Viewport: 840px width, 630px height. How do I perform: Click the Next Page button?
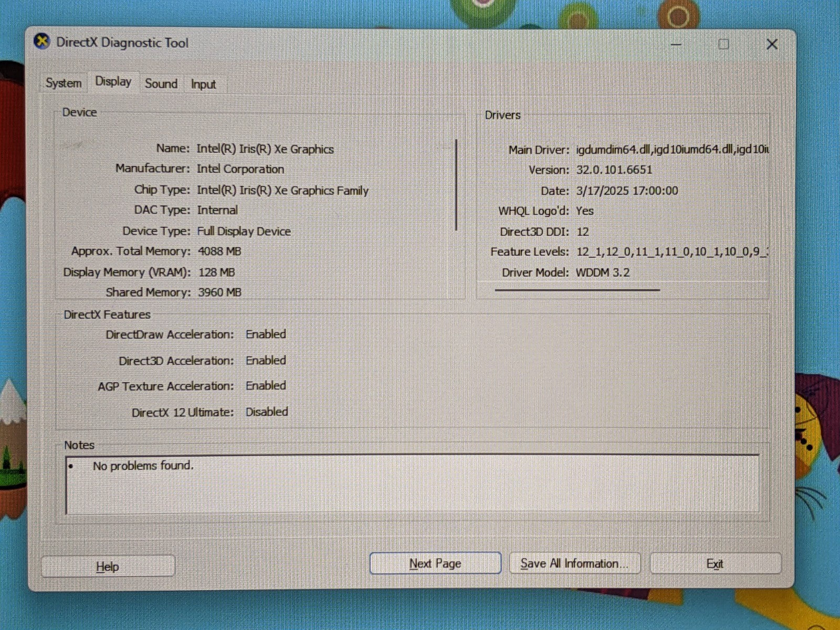(x=435, y=563)
